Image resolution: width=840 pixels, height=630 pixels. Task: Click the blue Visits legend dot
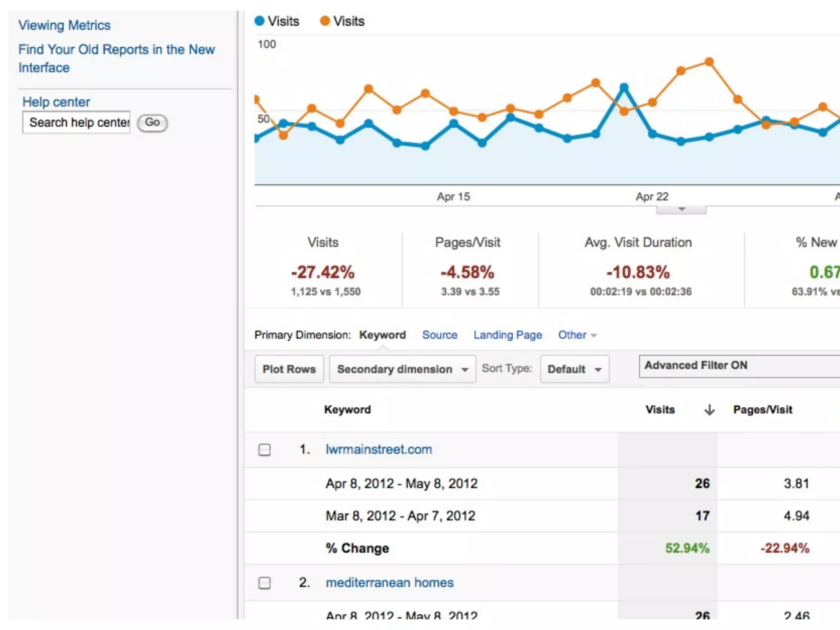pyautogui.click(x=259, y=21)
